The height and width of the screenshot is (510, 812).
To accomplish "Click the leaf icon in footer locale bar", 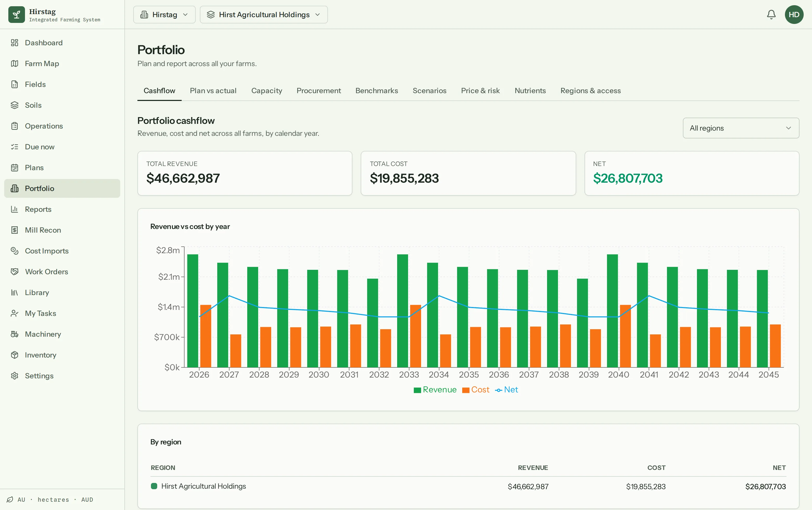I will [x=10, y=500].
